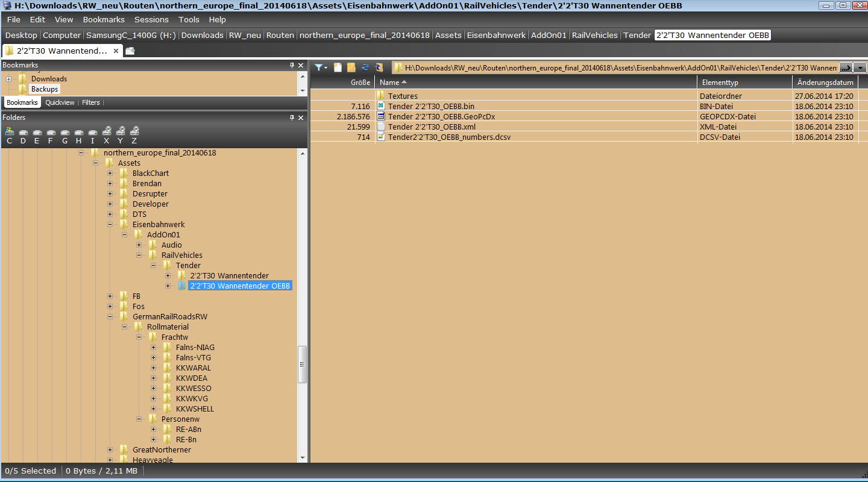Screen dimensions: 868x482
Task: Collapse the Eisenbahnwerk tree node
Action: pos(110,225)
